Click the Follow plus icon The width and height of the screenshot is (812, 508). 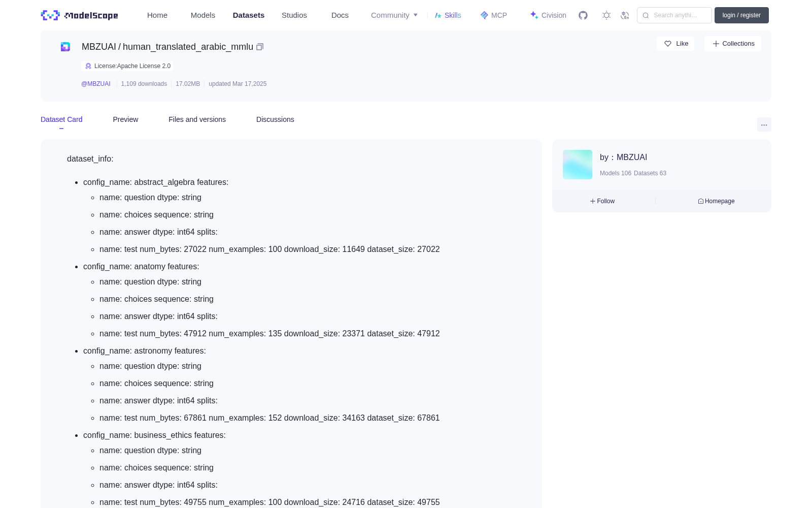592,201
